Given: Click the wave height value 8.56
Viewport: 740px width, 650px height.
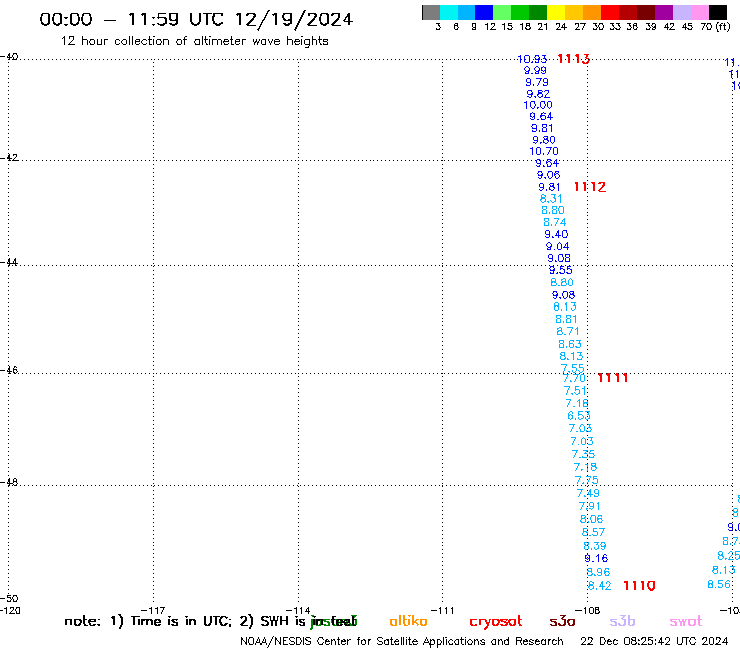Looking at the screenshot, I should point(719,584).
